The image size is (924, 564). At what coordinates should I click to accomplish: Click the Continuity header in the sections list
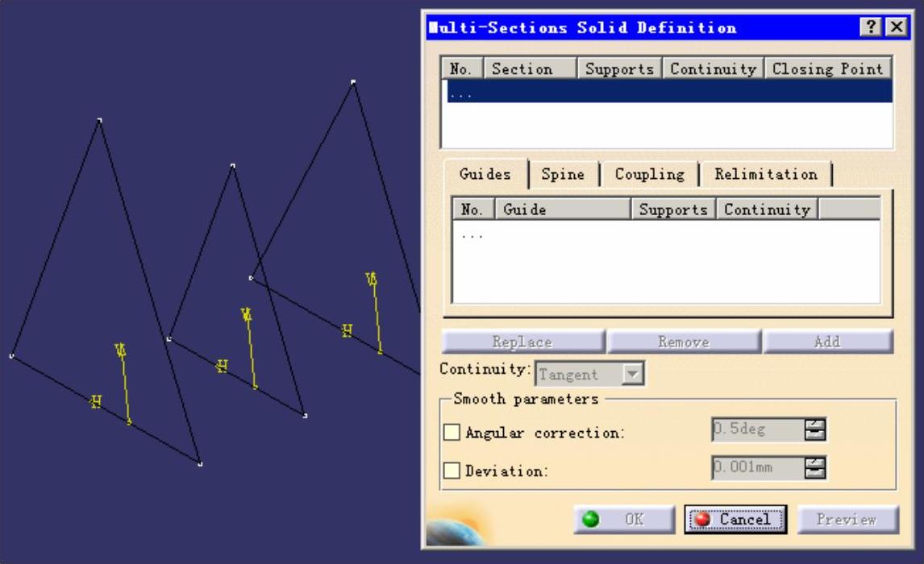coord(713,68)
